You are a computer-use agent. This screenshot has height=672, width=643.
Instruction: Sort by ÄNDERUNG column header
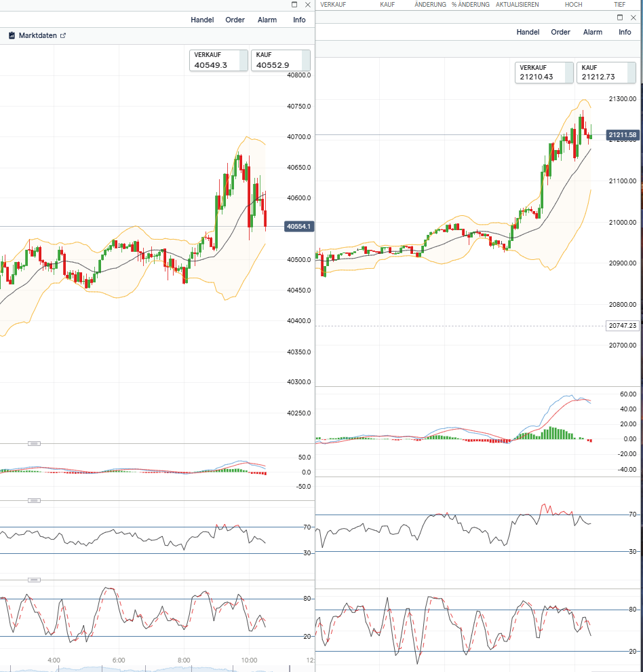pyautogui.click(x=430, y=5)
